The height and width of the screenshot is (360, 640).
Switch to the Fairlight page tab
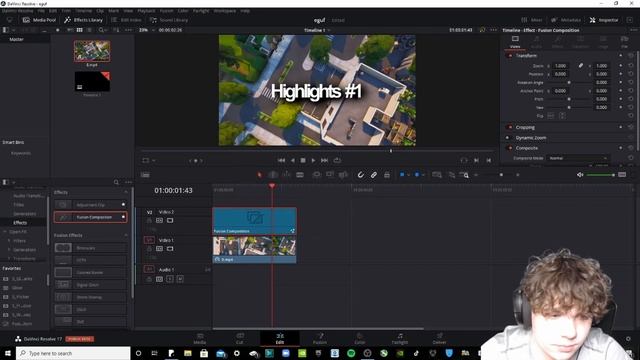pos(400,338)
